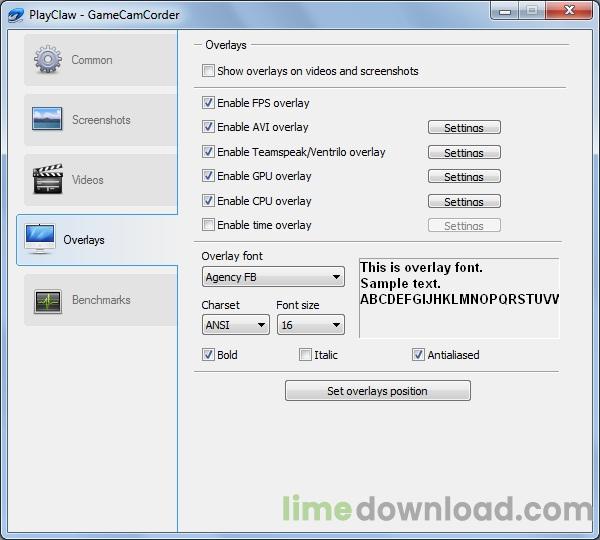The image size is (600, 540).
Task: Close the PlayClaw window
Action: 569,10
